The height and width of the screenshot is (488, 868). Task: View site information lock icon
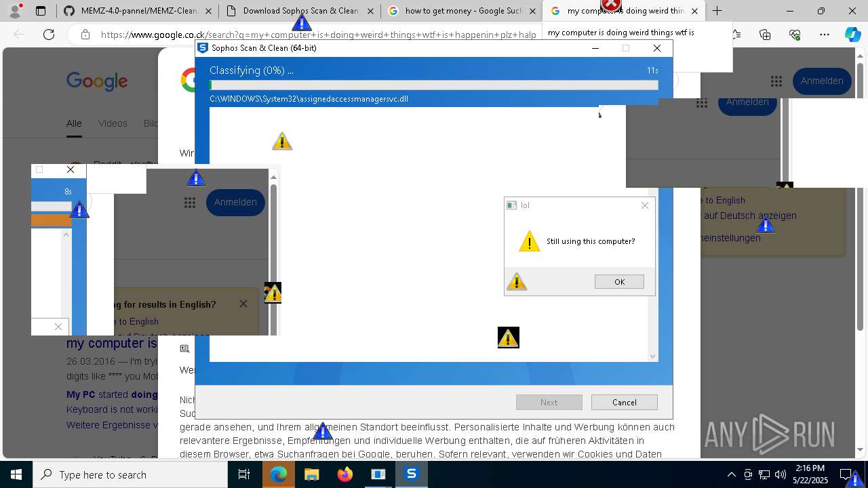[x=85, y=35]
